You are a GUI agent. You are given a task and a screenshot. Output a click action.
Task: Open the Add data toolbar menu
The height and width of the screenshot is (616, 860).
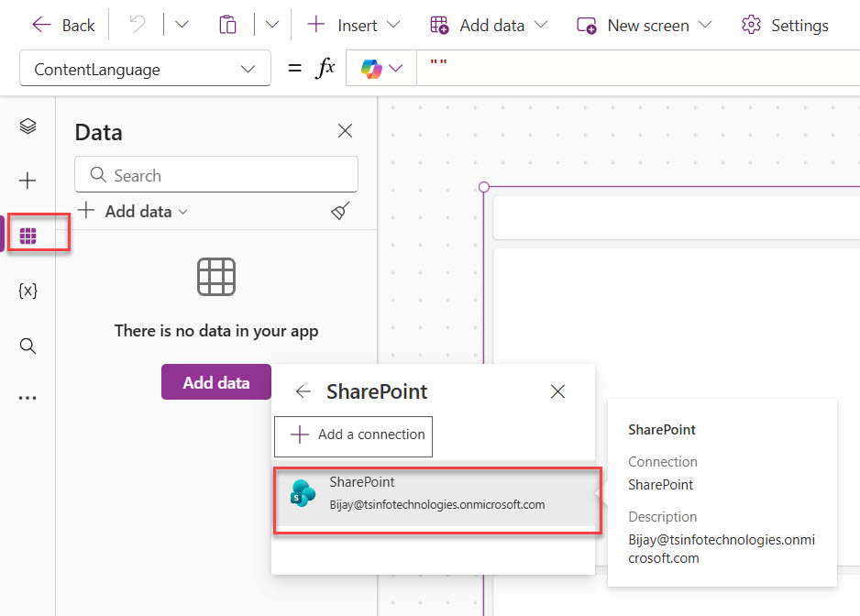pyautogui.click(x=489, y=26)
